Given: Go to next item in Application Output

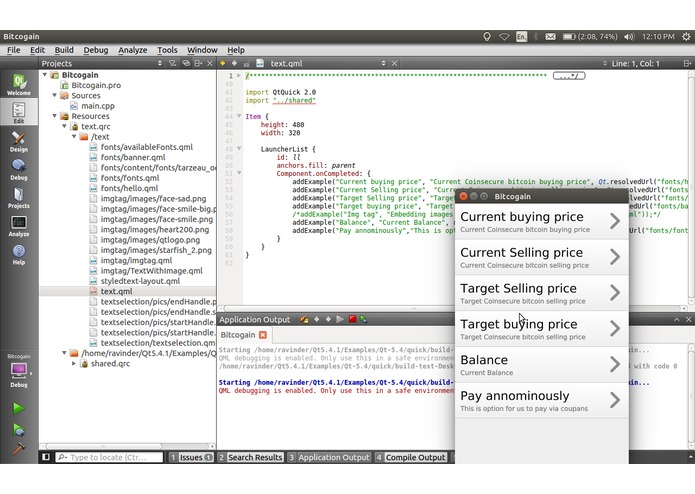Looking at the screenshot, I should pos(328,319).
